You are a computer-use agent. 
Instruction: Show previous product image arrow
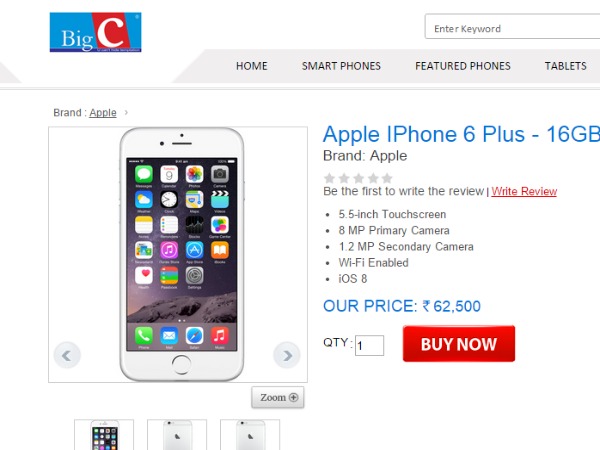click(x=67, y=355)
